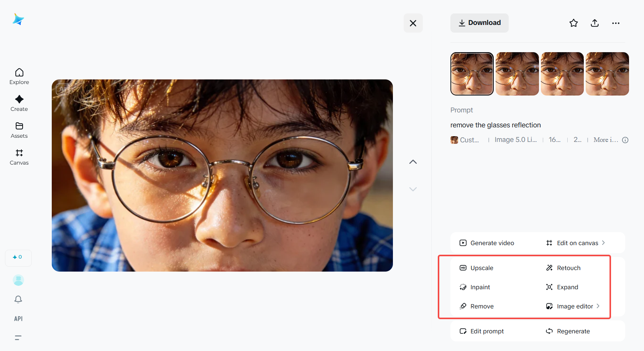Viewport: 644px width, 351px height.
Task: Click Edit prompt
Action: point(481,331)
